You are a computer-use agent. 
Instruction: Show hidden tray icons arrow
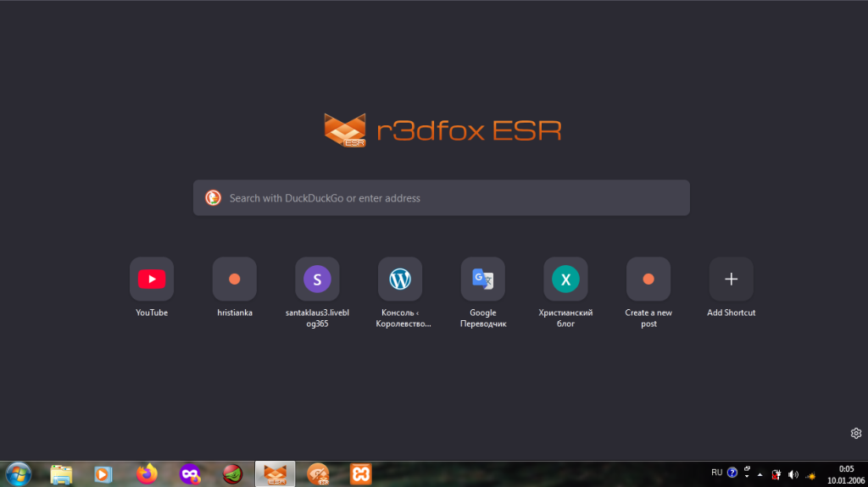760,475
